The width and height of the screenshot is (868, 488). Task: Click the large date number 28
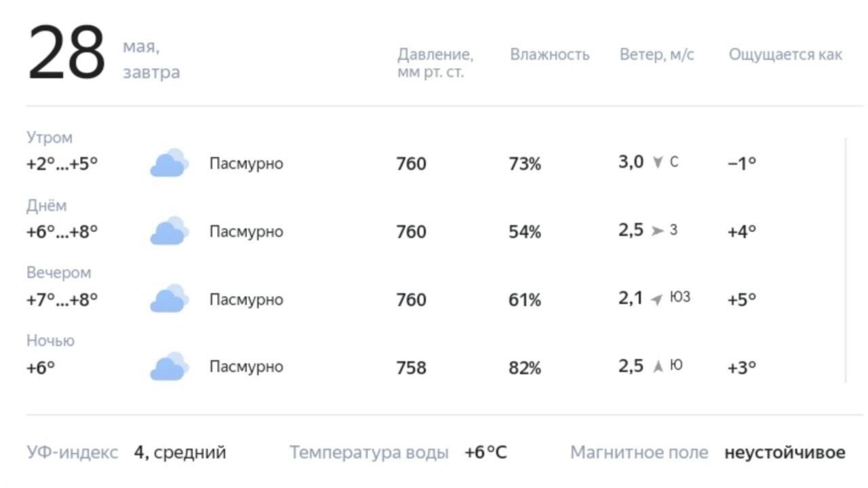point(66,54)
